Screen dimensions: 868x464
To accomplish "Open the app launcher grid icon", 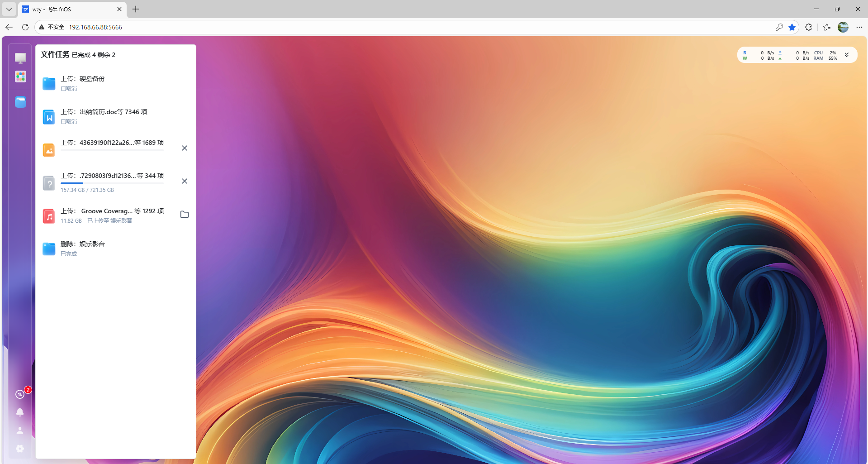I will (x=20, y=77).
